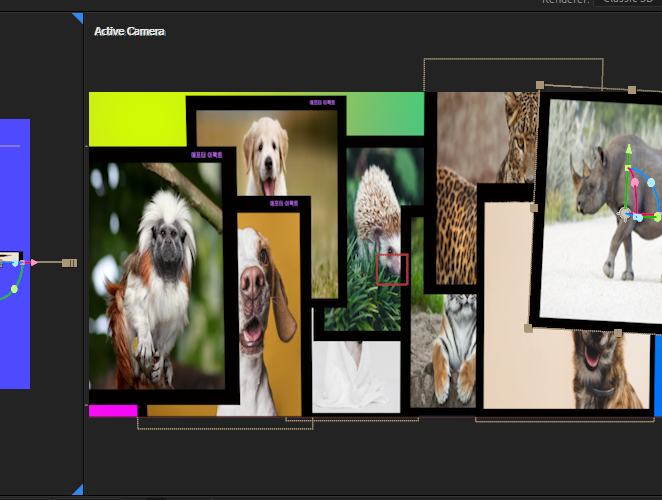662x500 pixels.
Task: Click the light-green dot ending the gizmo's horizontal axis
Action: (658, 217)
